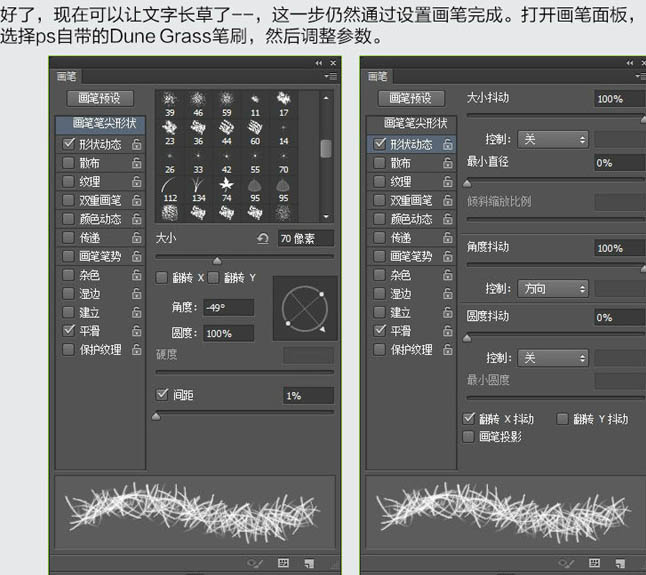Choose brush tip number 59
The height and width of the screenshot is (575, 646).
(227, 105)
